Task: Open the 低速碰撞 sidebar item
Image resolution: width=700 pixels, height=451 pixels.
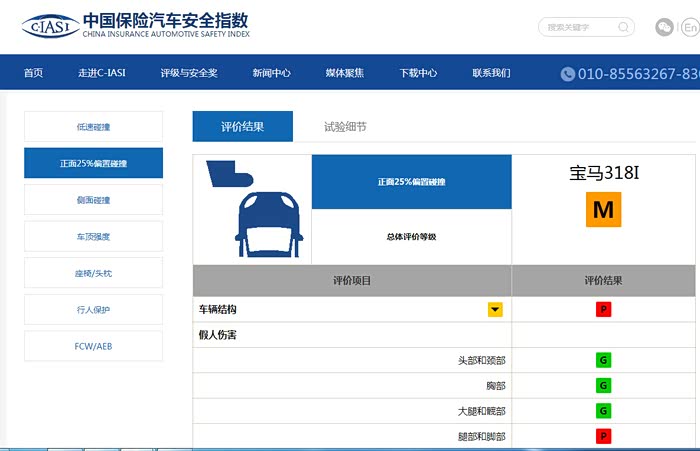Action: (x=93, y=127)
